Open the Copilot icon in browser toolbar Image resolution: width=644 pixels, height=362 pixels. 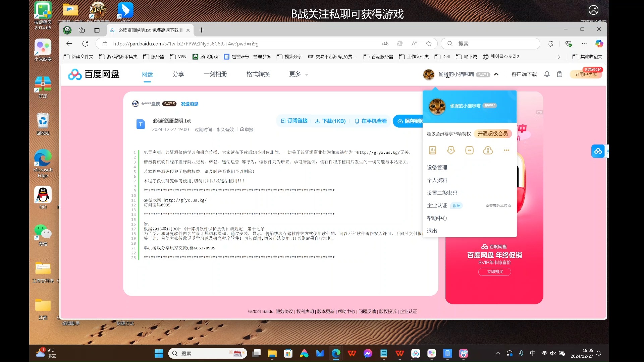599,44
